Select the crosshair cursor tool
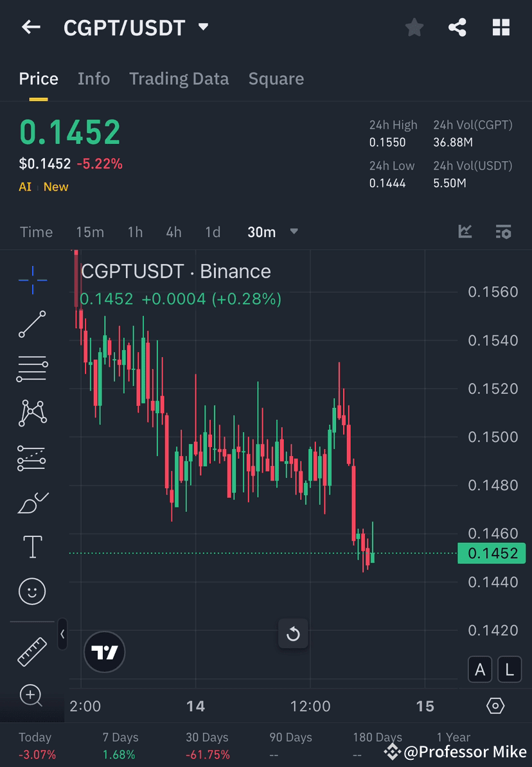The height and width of the screenshot is (767, 532). coord(32,279)
